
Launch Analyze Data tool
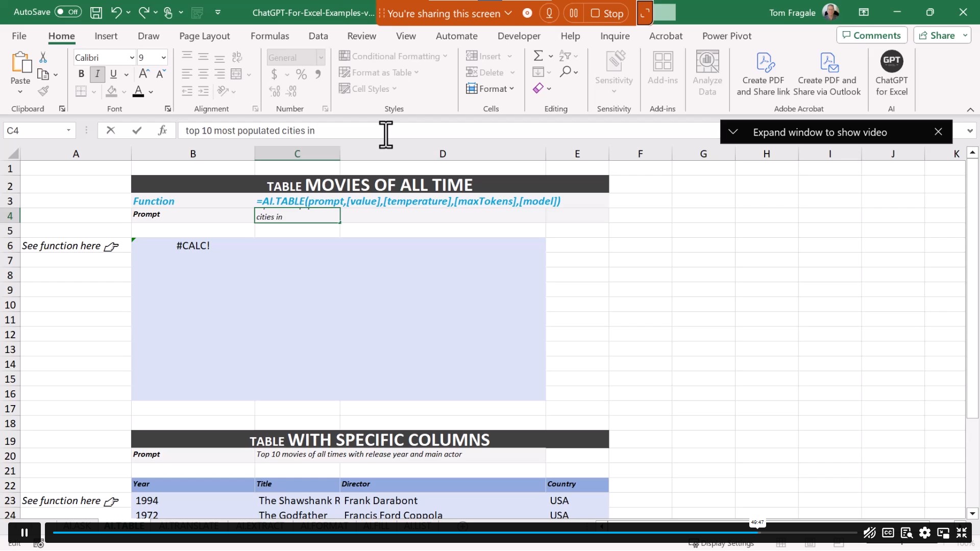[707, 73]
